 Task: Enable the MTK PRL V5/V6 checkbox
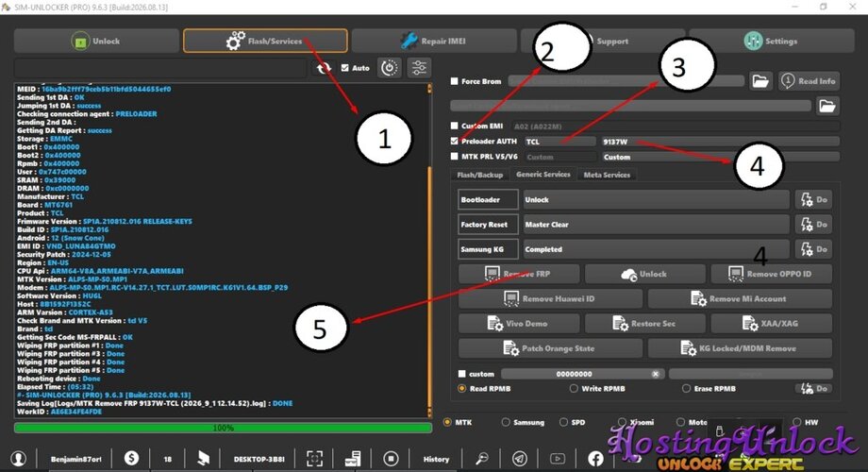455,156
